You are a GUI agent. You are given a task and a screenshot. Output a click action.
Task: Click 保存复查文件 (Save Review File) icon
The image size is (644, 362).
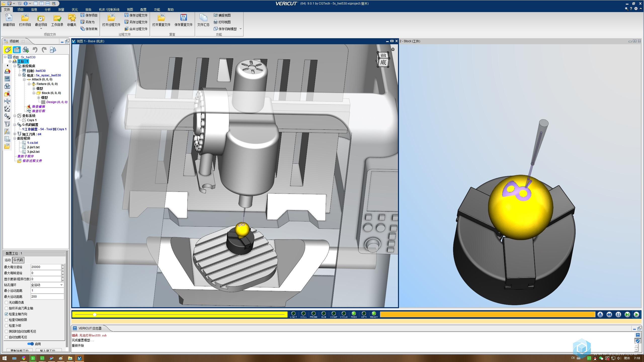183,18
